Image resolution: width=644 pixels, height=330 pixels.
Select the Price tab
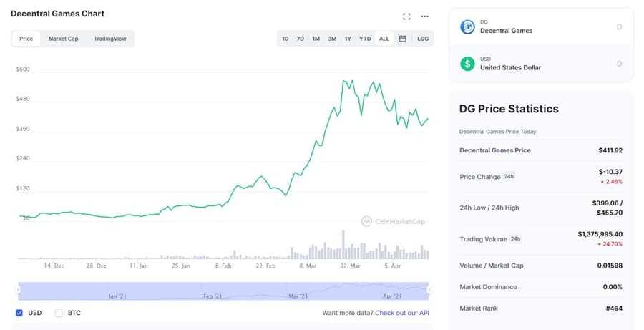[26, 39]
